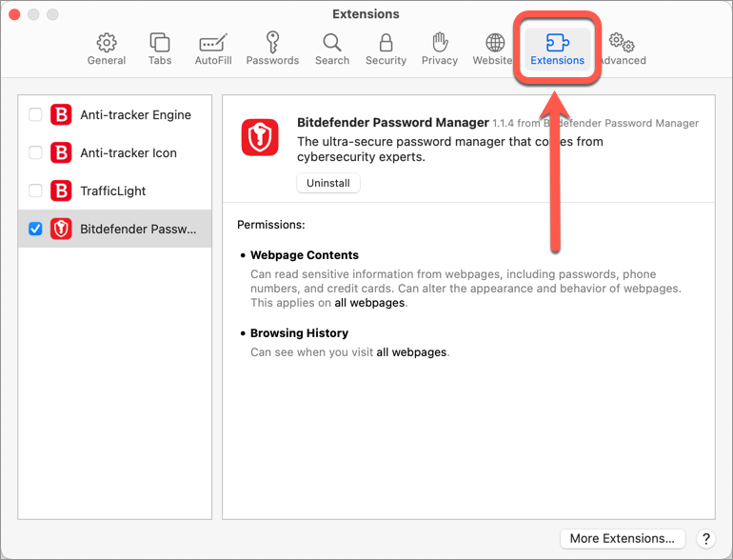Click the large Bitdefender Password Manager shield logo

pyautogui.click(x=260, y=137)
